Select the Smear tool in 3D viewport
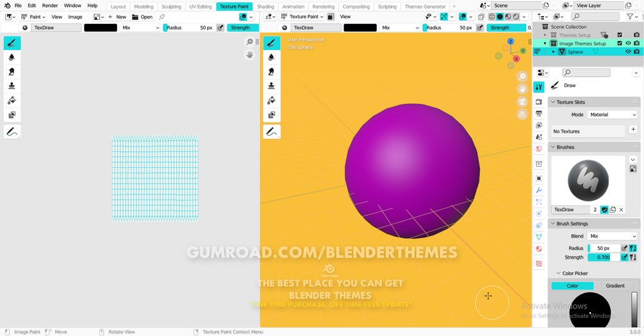Image resolution: width=644 pixels, height=336 pixels. click(272, 71)
